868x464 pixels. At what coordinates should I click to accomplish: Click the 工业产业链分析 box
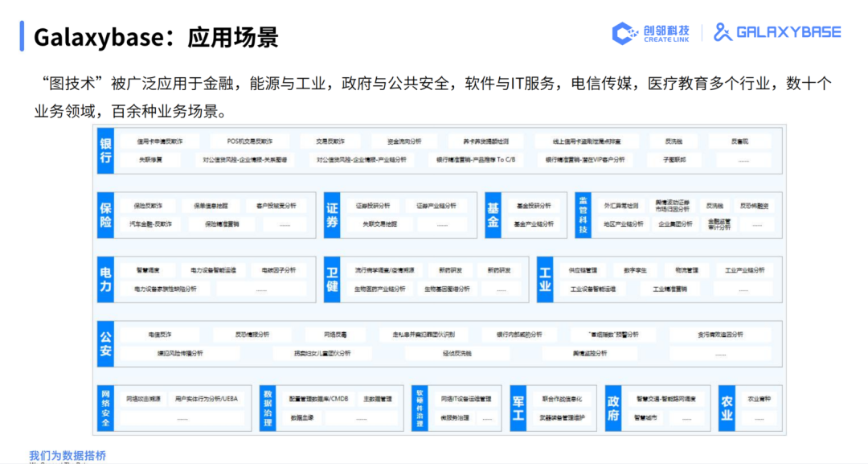(x=744, y=271)
